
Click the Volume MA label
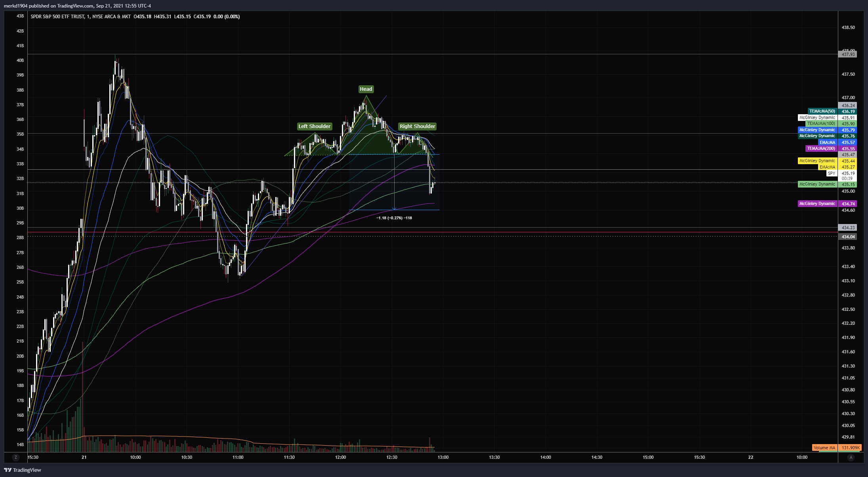point(824,448)
